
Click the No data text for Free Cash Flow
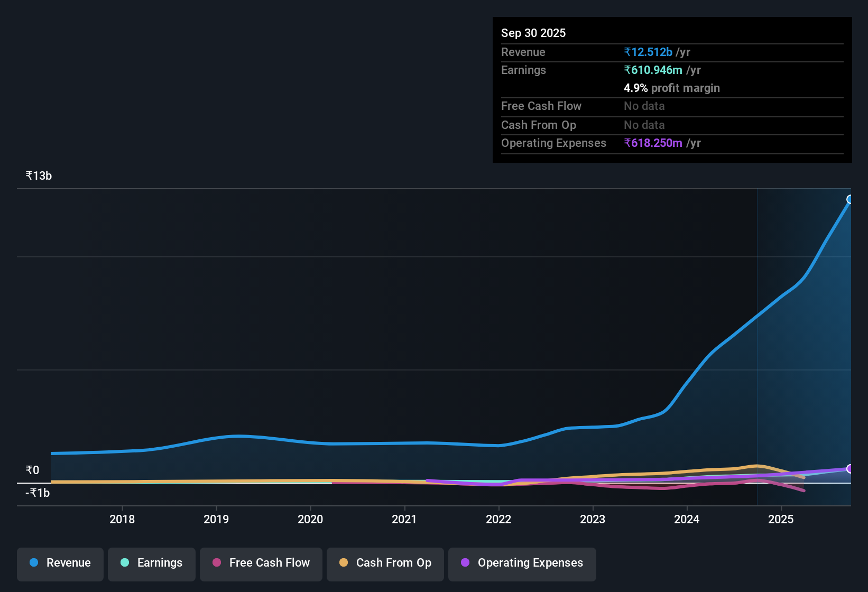tap(644, 106)
